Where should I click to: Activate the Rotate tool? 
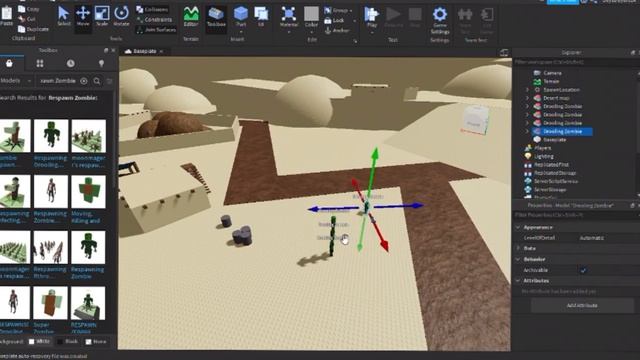pyautogui.click(x=121, y=16)
